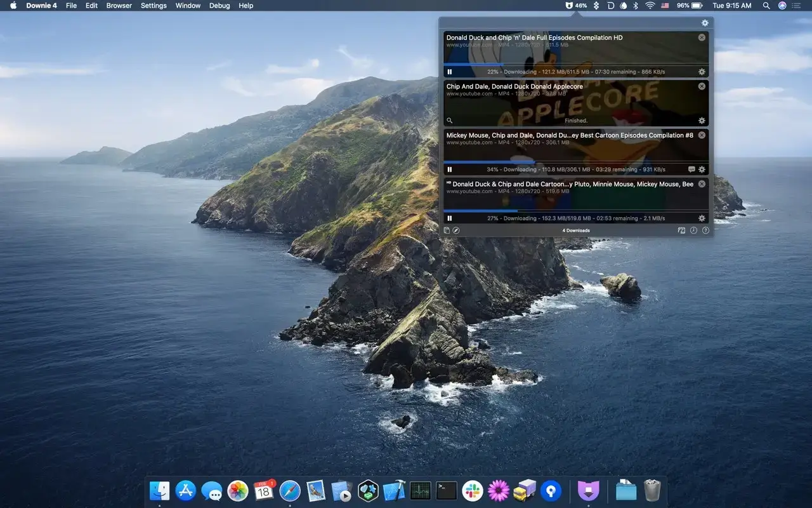
Task: Select the Compilation #8 video thumbnail
Action: click(x=571, y=152)
